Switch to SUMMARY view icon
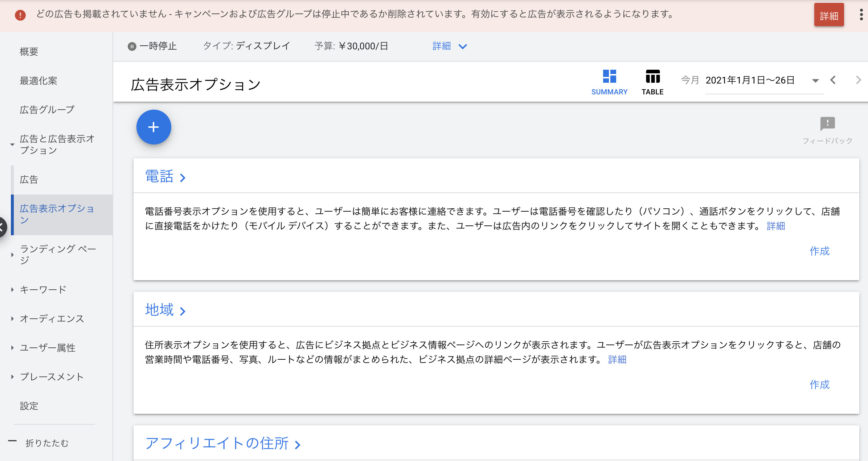Screen dimensions: 868x461 click(x=609, y=82)
